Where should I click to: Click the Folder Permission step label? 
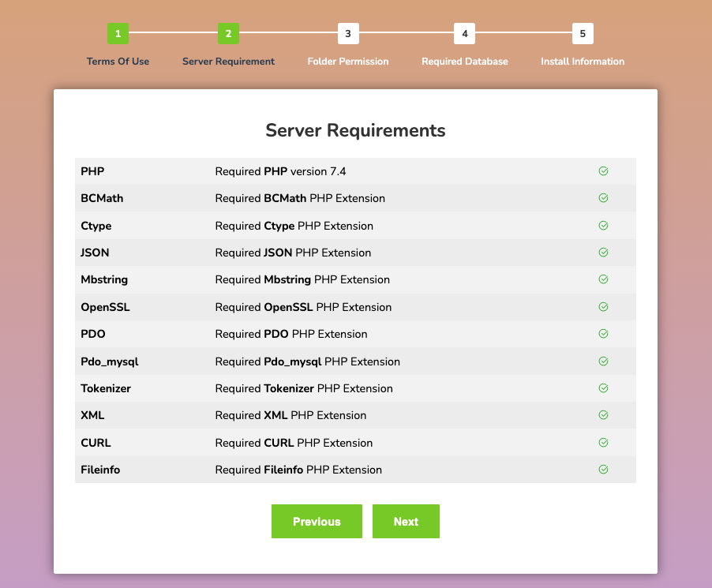coord(348,62)
